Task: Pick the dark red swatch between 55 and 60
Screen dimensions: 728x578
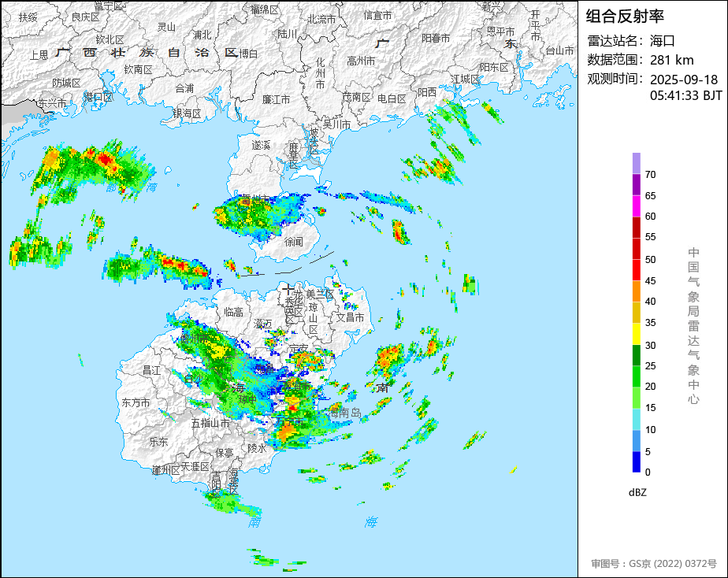Action: click(x=637, y=228)
